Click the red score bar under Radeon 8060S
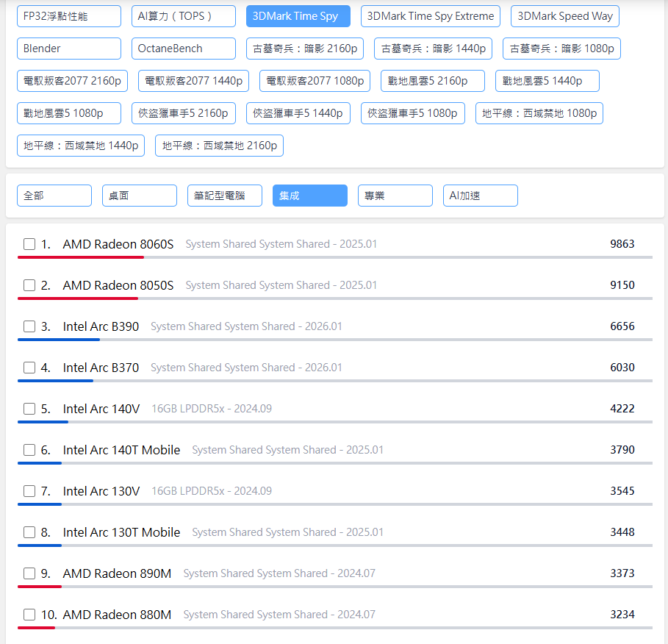This screenshot has width=668, height=644. coord(81,257)
